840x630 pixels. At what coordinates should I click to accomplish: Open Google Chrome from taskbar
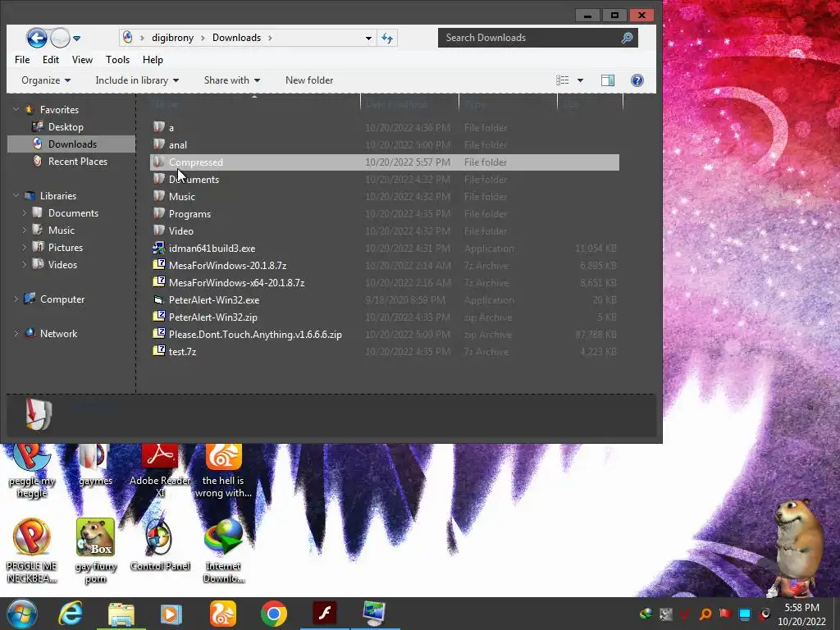pyautogui.click(x=274, y=614)
